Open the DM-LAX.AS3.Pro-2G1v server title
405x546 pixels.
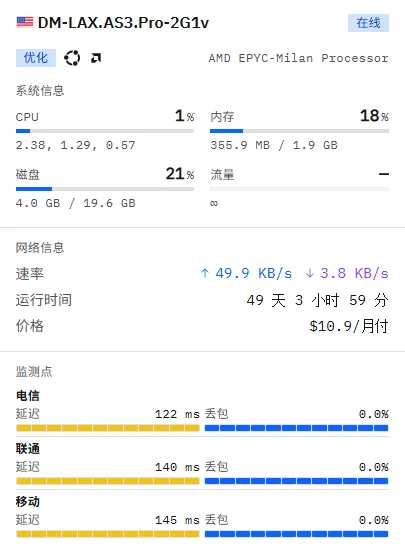[x=123, y=23]
